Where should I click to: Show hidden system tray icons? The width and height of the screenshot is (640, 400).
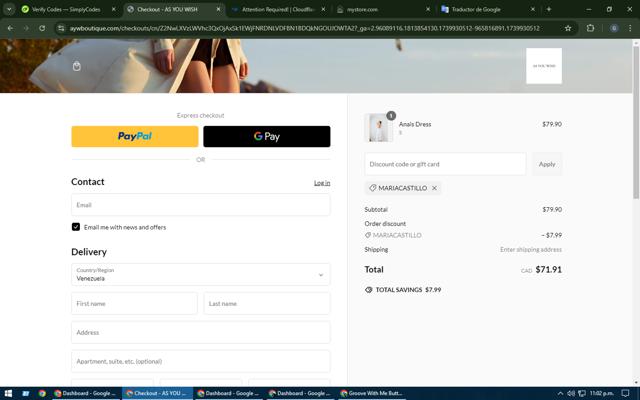coord(560,393)
